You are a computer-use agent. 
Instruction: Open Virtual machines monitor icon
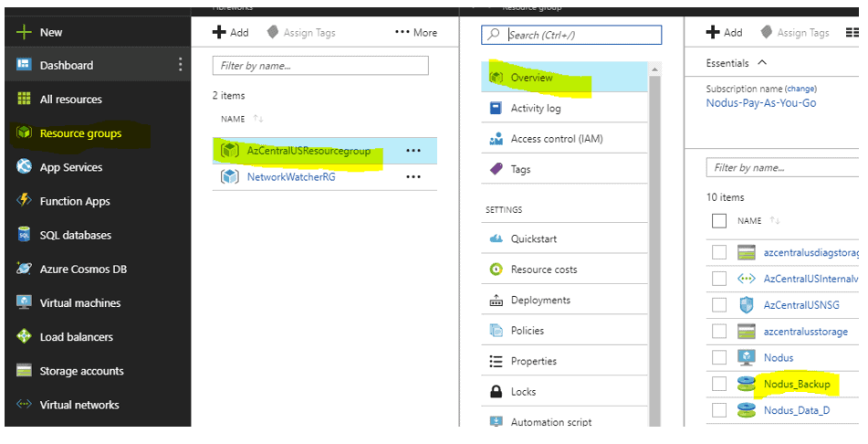pyautogui.click(x=24, y=302)
